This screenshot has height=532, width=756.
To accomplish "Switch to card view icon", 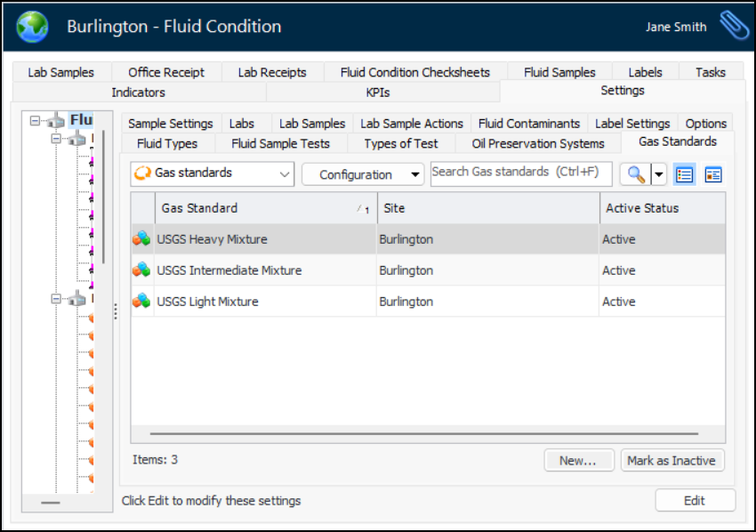I will coord(713,174).
